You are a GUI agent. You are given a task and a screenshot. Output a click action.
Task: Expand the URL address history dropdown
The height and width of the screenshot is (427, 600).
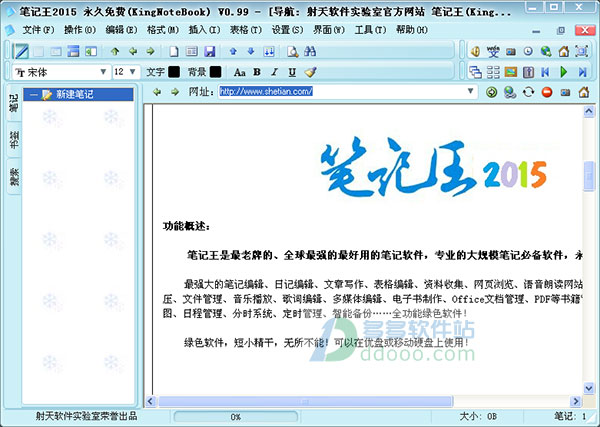[x=471, y=91]
